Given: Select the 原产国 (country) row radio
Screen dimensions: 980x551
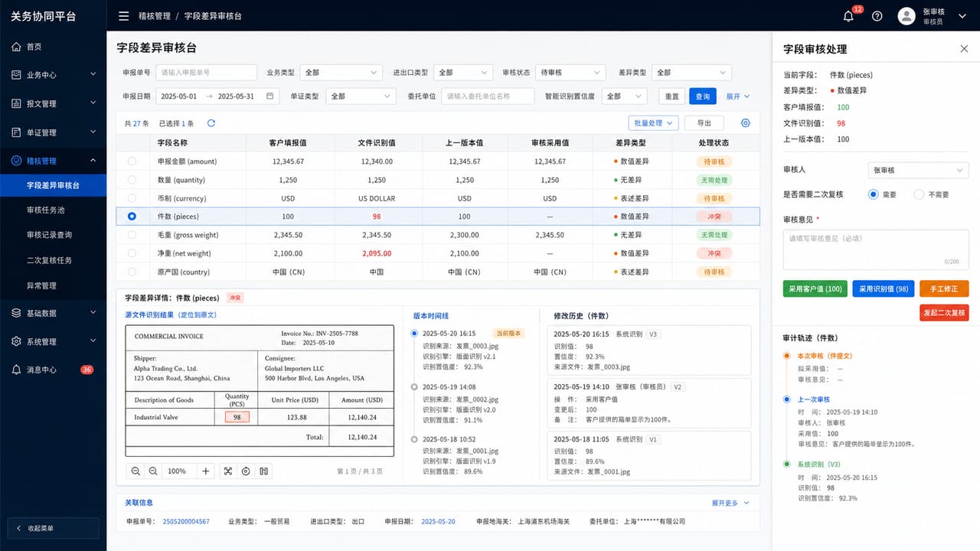Looking at the screenshot, I should [132, 272].
